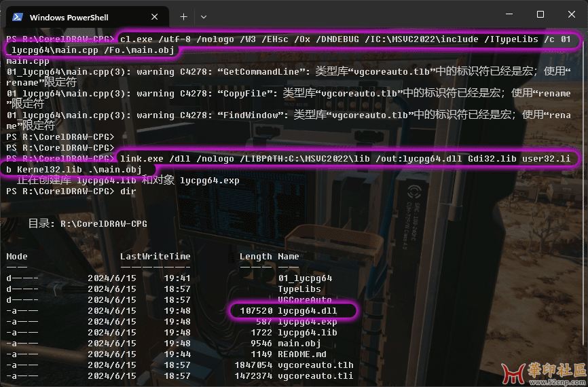Click the 1472374 file size value
The height and width of the screenshot is (387, 588).
(x=253, y=376)
